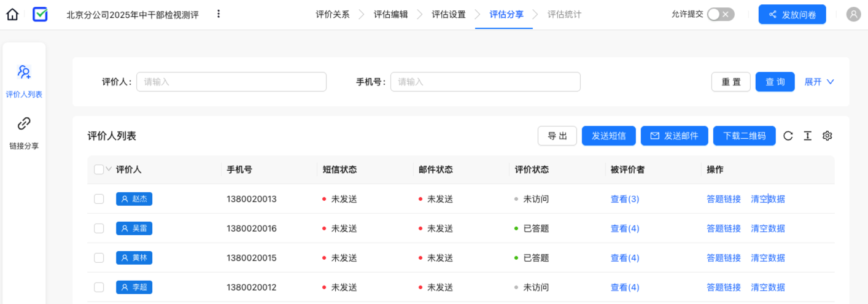Switch to the 评估编辑 step
868x304 pixels.
pyautogui.click(x=390, y=14)
